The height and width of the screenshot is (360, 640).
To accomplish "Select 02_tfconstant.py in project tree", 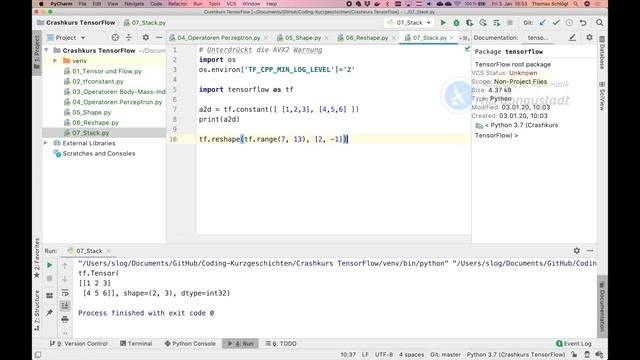I will pos(98,82).
